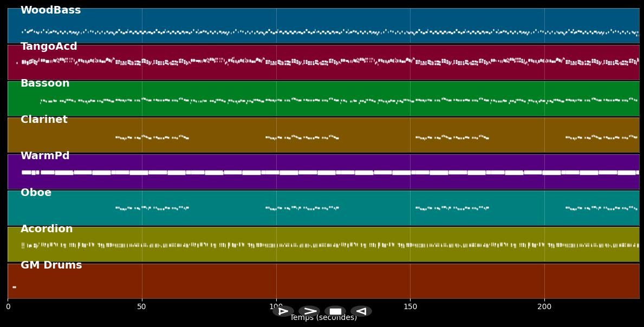This screenshot has height=327, width=644.
Task: Click the Clarinet track name
Action: point(44,120)
